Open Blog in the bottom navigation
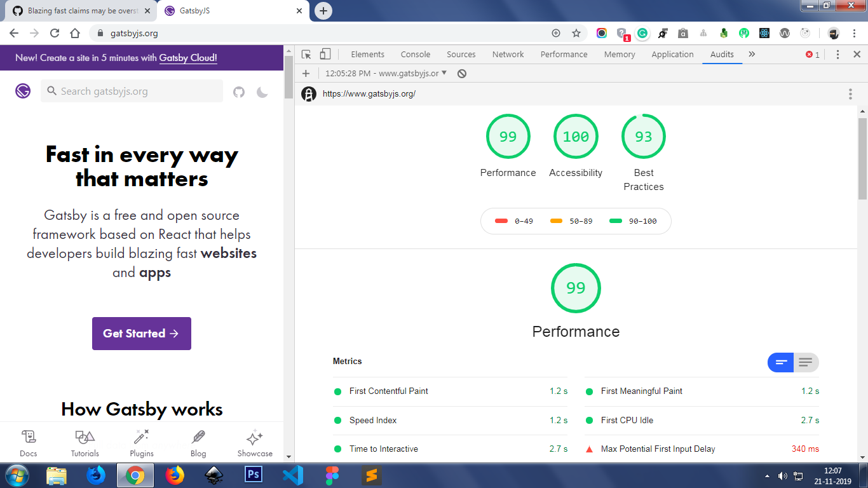Image resolution: width=868 pixels, height=488 pixels. (198, 444)
